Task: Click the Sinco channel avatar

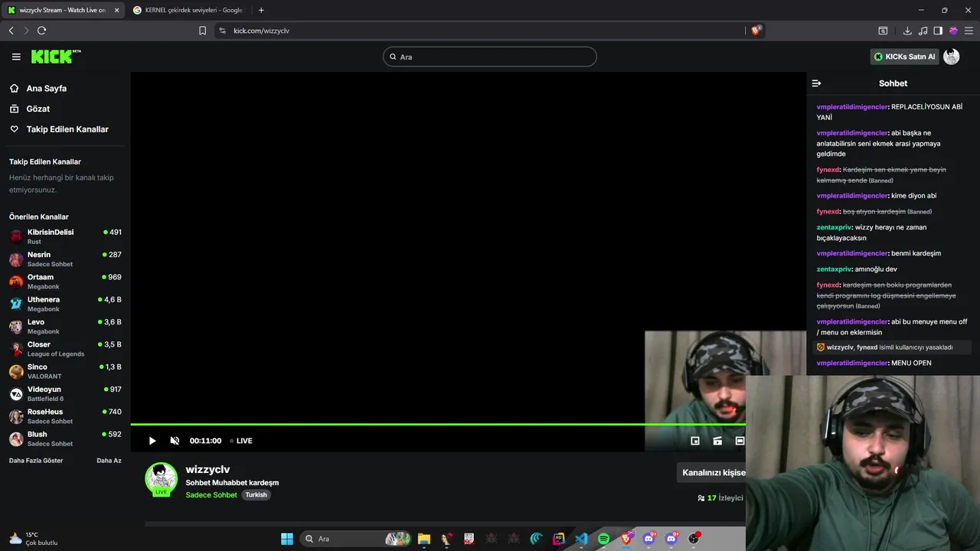Action: pos(16,371)
